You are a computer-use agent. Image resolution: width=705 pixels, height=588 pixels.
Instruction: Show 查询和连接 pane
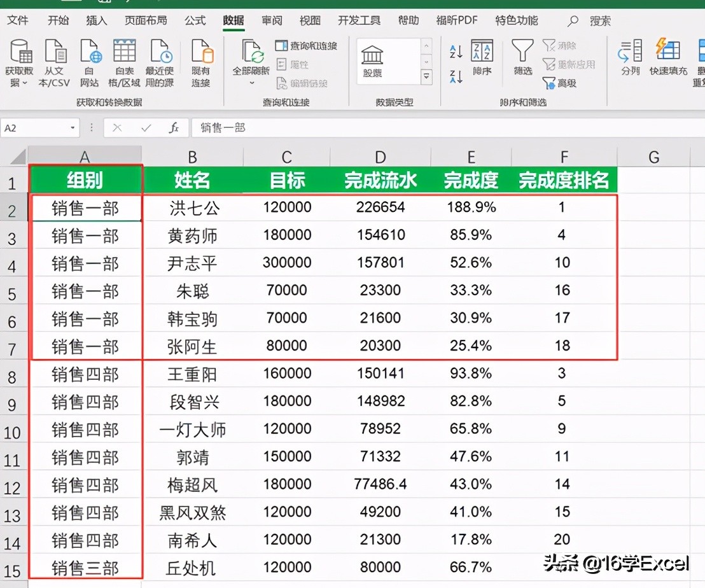coord(306,45)
